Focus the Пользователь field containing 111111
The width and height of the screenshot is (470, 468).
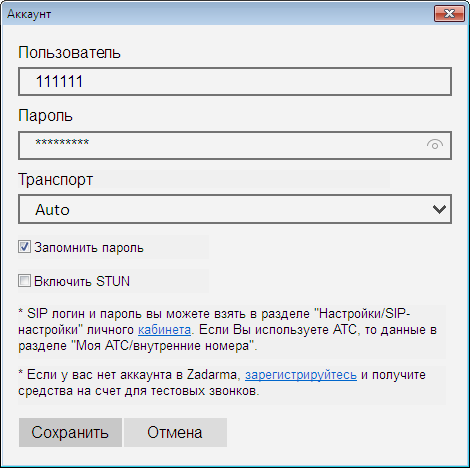pyautogui.click(x=235, y=82)
